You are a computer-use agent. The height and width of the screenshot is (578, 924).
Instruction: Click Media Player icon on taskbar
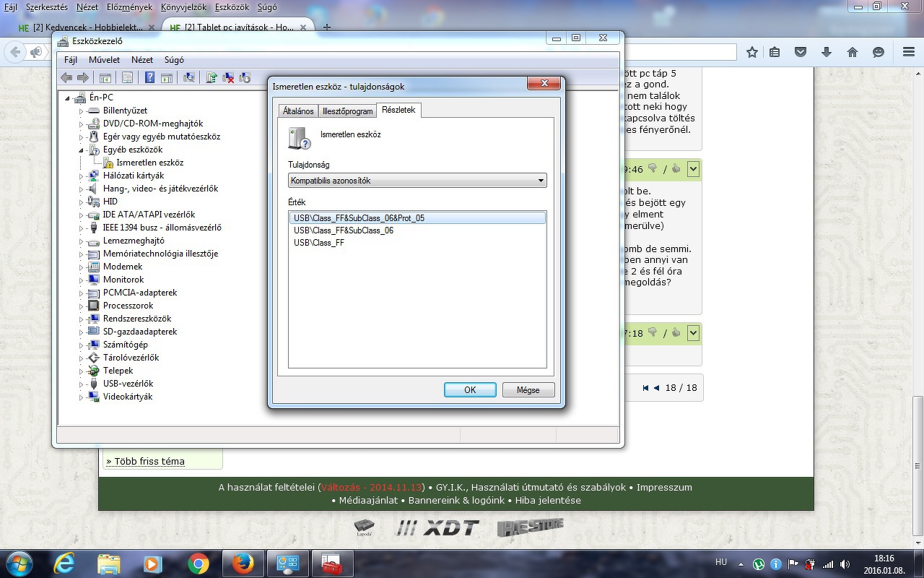(x=153, y=564)
